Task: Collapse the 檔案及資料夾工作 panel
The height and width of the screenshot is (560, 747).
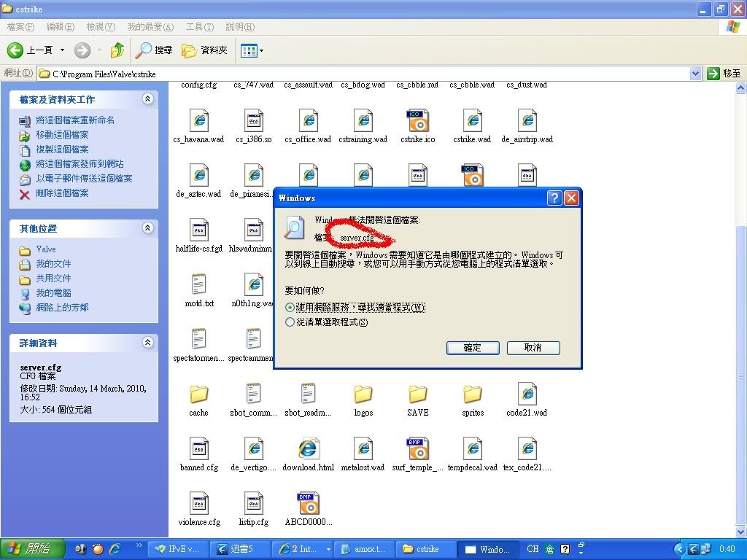Action: pos(147,98)
